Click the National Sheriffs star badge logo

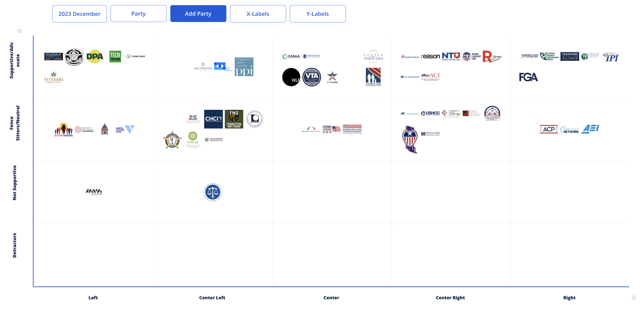172,140
